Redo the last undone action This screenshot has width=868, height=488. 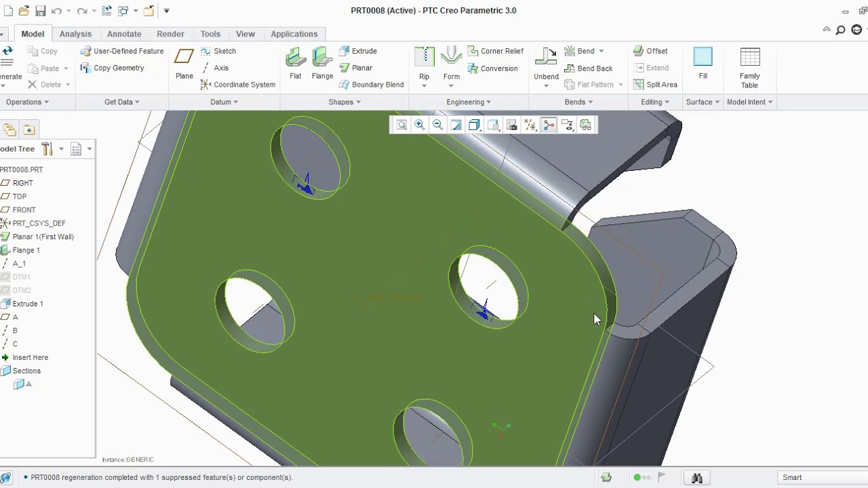click(81, 11)
